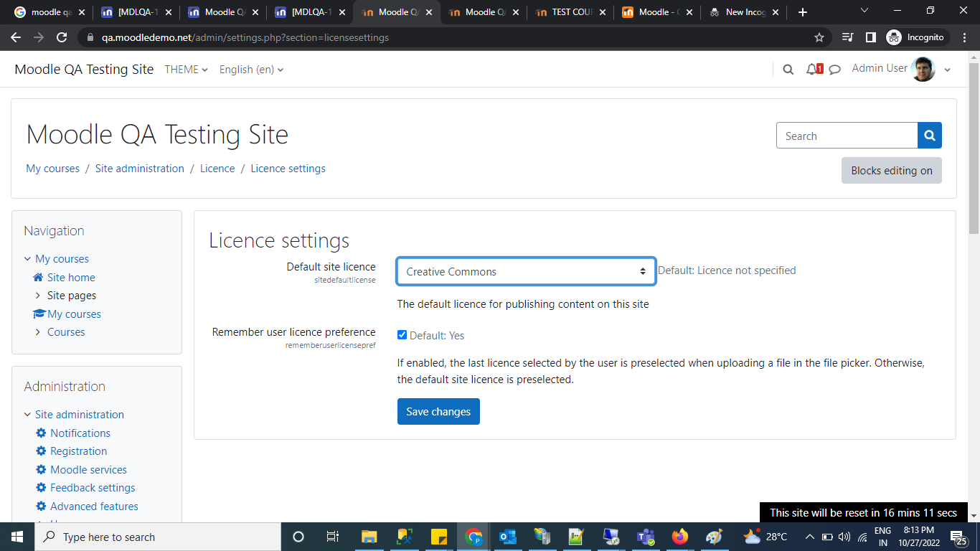The image size is (980, 551).
Task: Click Blocks editing on button
Action: point(892,171)
